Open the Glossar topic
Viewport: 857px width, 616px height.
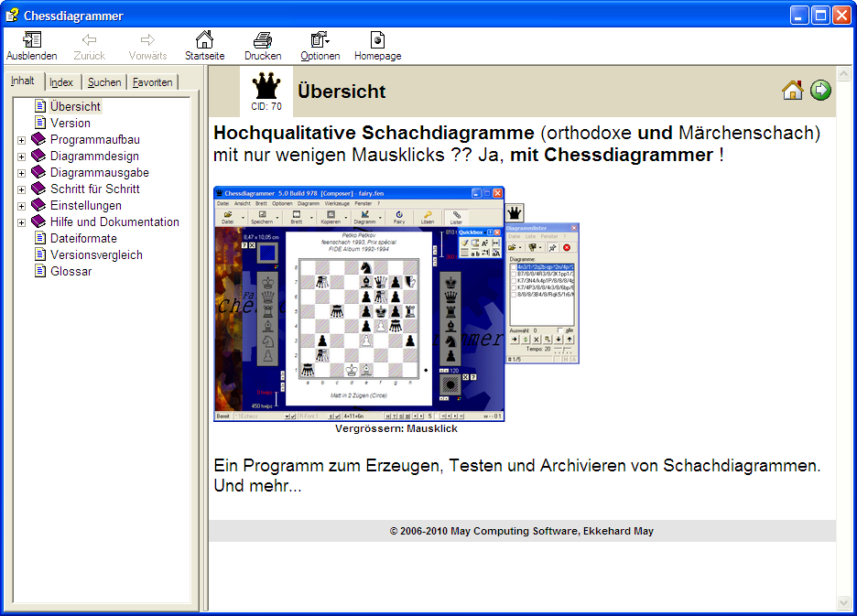point(71,271)
